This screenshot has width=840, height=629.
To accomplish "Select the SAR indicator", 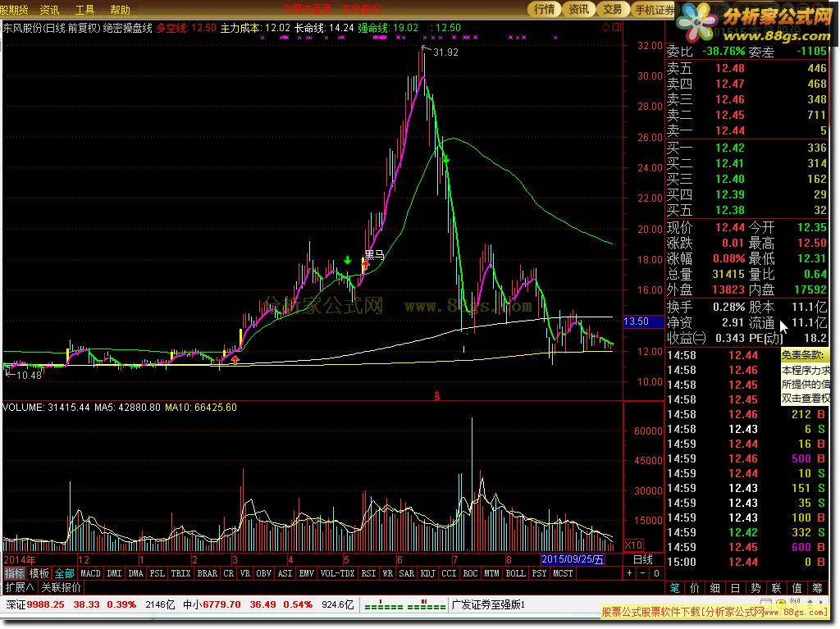I will 407,573.
